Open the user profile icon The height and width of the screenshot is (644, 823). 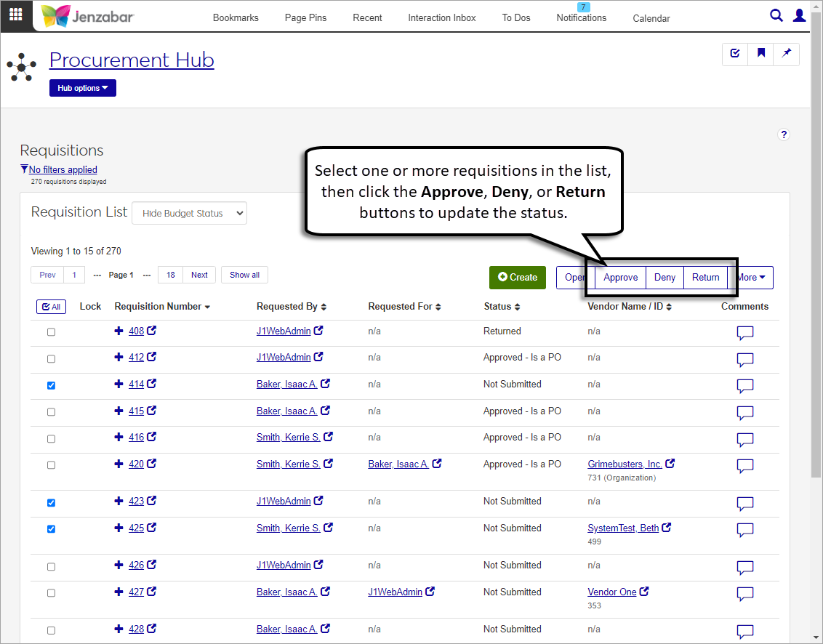(x=799, y=15)
